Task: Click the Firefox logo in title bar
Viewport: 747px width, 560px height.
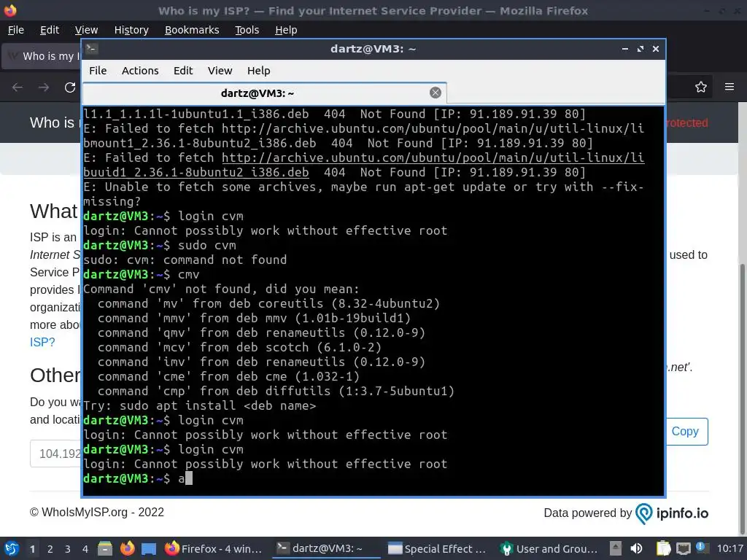Action: (x=10, y=10)
